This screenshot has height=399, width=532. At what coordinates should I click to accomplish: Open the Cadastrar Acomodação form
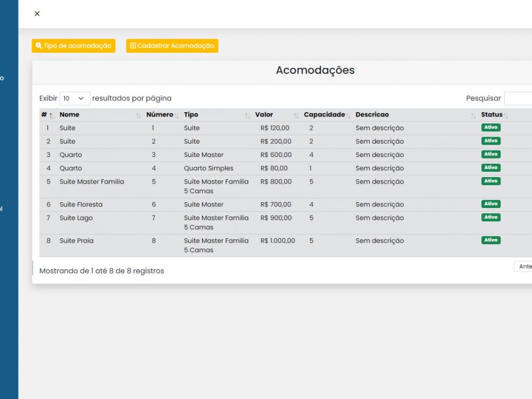coord(172,46)
